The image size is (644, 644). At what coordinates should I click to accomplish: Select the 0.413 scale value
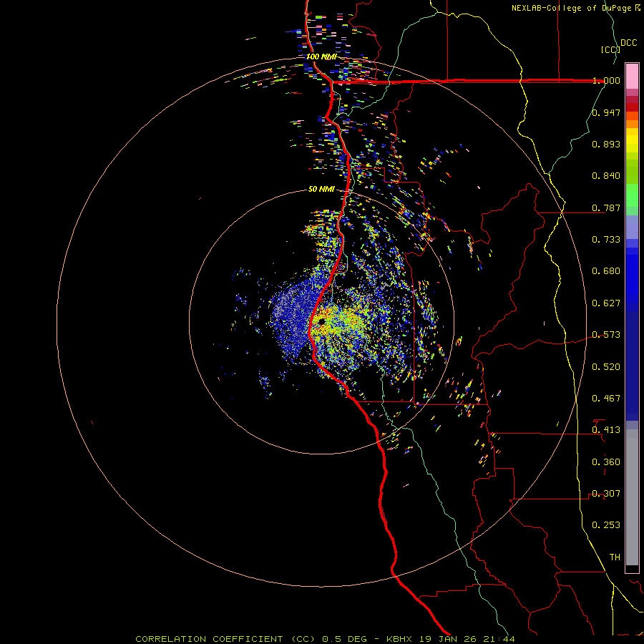[606, 430]
